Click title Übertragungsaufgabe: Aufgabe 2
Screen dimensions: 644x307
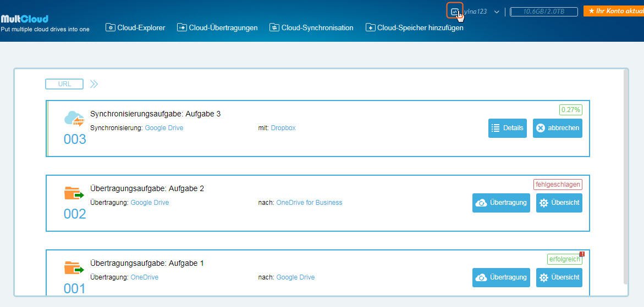[147, 188]
